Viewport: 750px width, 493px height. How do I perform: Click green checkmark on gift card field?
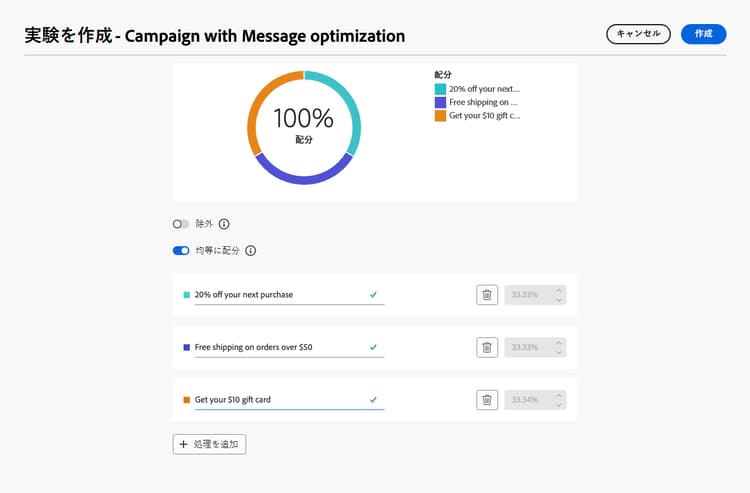click(x=373, y=400)
